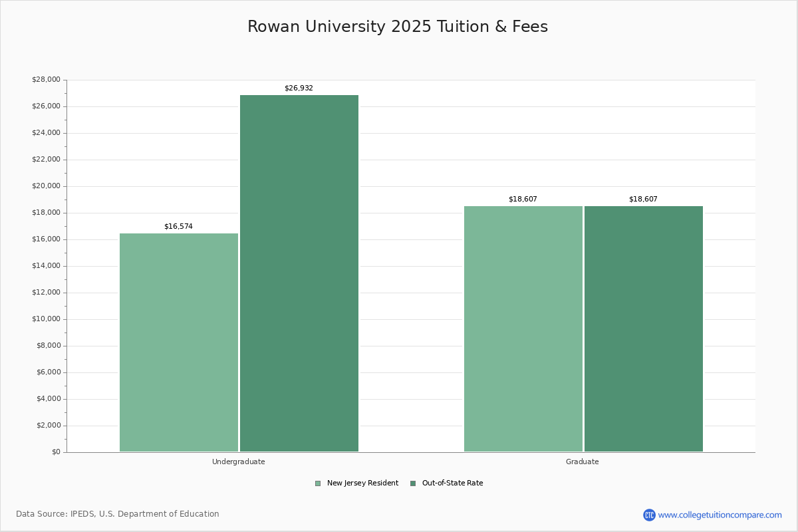Viewport: 798px width, 532px height.
Task: Toggle the Out-of-State Rate legend label
Action: point(452,483)
